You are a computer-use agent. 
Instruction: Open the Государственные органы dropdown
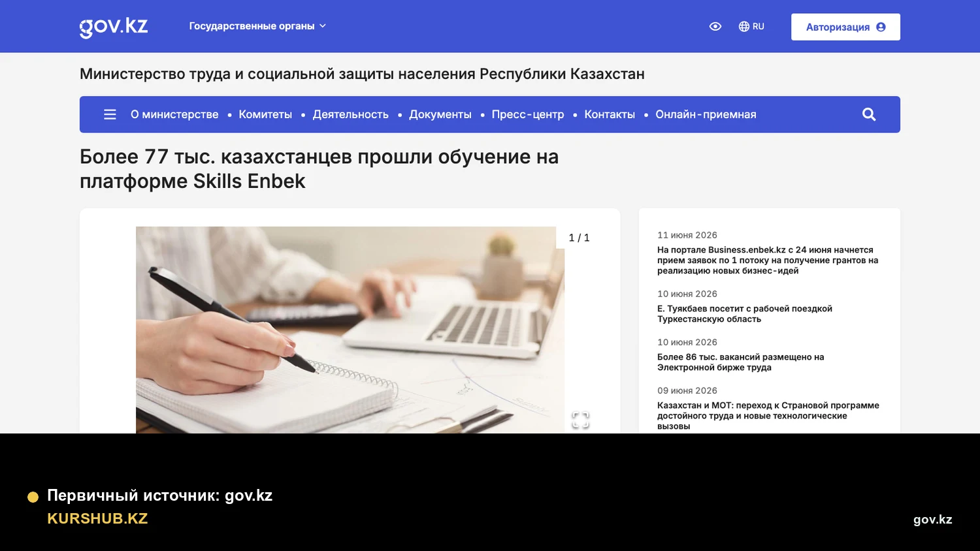click(257, 26)
